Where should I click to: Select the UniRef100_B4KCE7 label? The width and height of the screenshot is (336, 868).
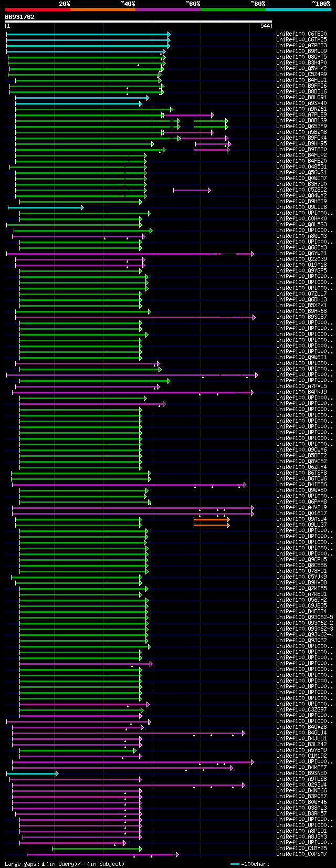tap(301, 768)
